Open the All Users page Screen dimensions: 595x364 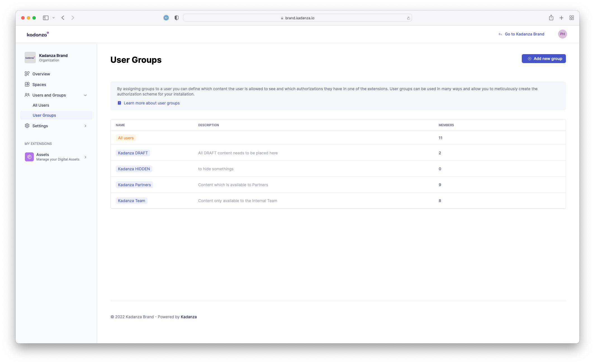41,105
